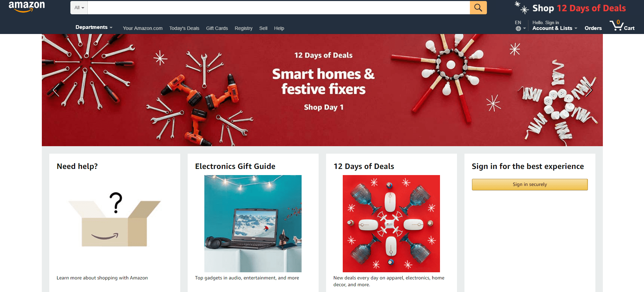Viewport: 644px width, 292px height.
Task: Go to previous banner slide arrow
Action: [x=56, y=90]
